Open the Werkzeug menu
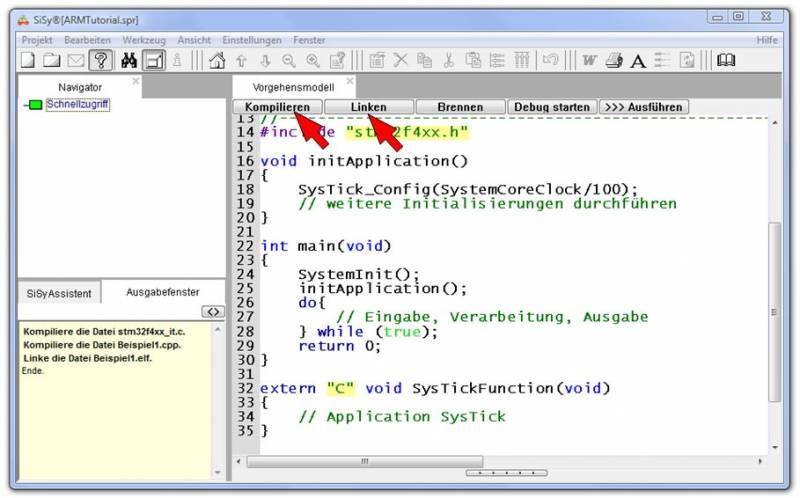The height and width of the screenshot is (498, 800). (x=143, y=40)
